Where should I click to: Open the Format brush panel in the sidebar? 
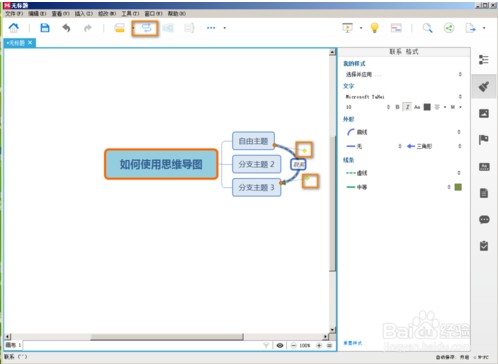(484, 87)
